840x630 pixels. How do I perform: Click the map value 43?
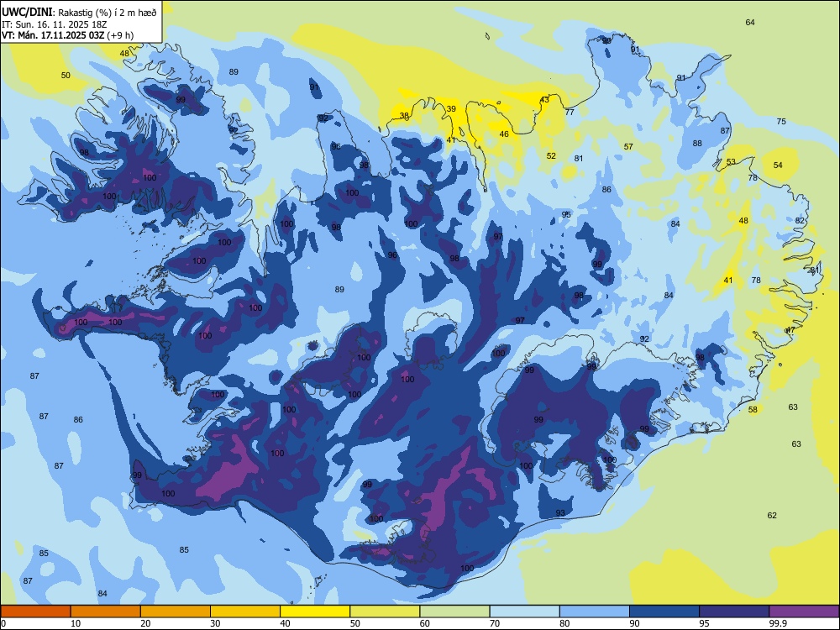544,100
